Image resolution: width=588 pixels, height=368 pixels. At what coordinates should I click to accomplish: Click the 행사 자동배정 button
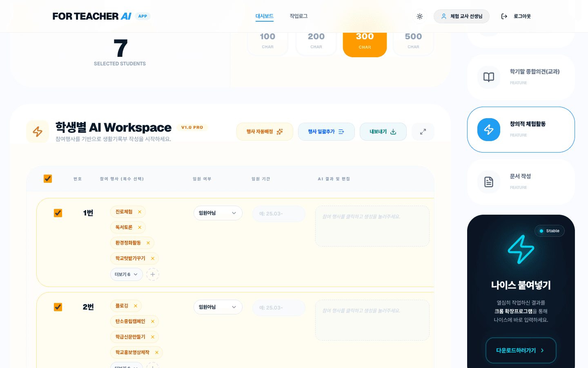[265, 132]
